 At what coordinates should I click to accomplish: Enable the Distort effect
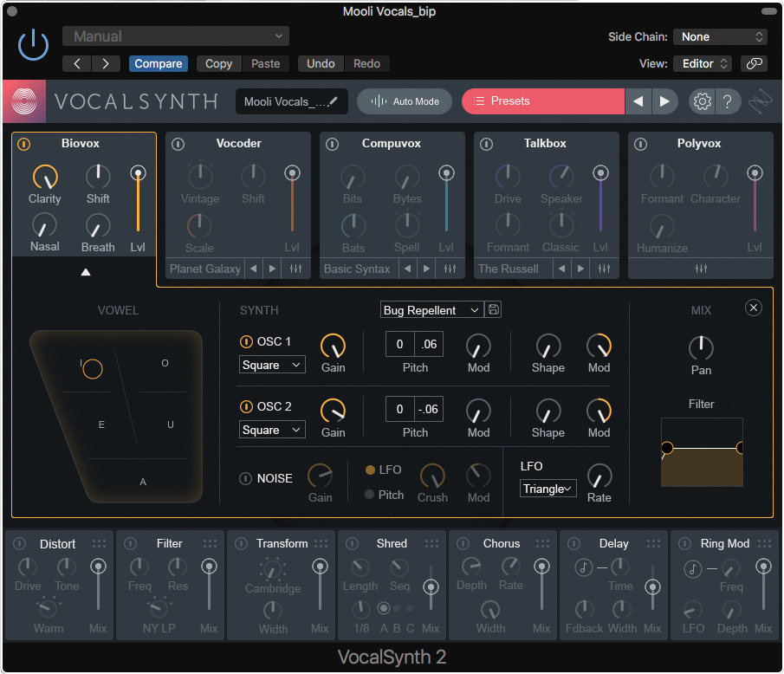pyautogui.click(x=20, y=543)
